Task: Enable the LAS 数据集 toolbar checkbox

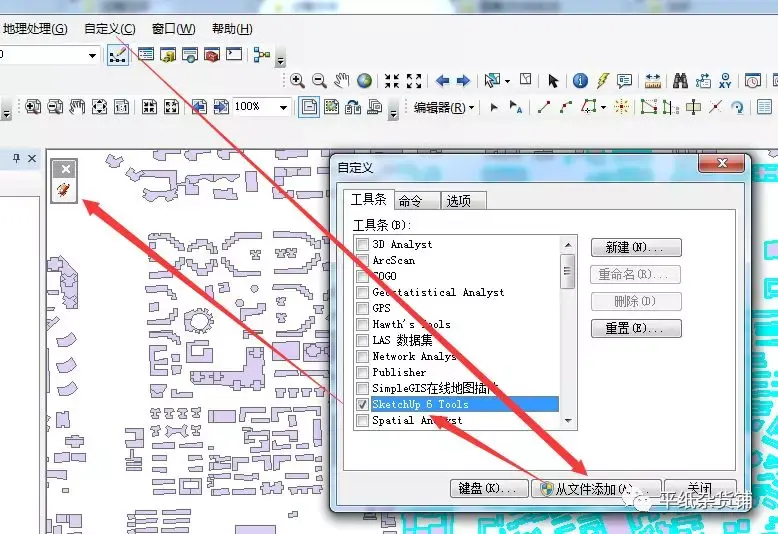Action: [362, 340]
